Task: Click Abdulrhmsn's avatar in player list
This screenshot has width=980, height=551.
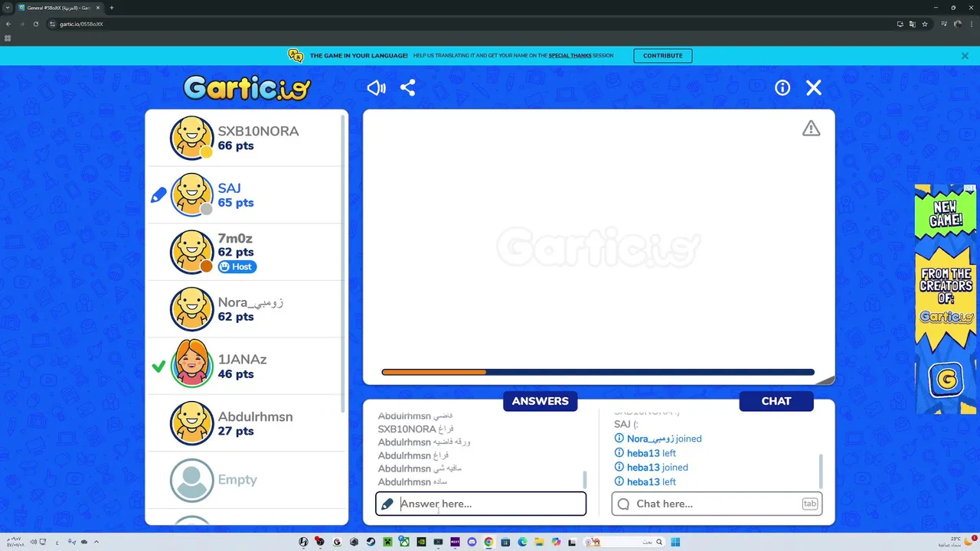Action: (x=191, y=423)
